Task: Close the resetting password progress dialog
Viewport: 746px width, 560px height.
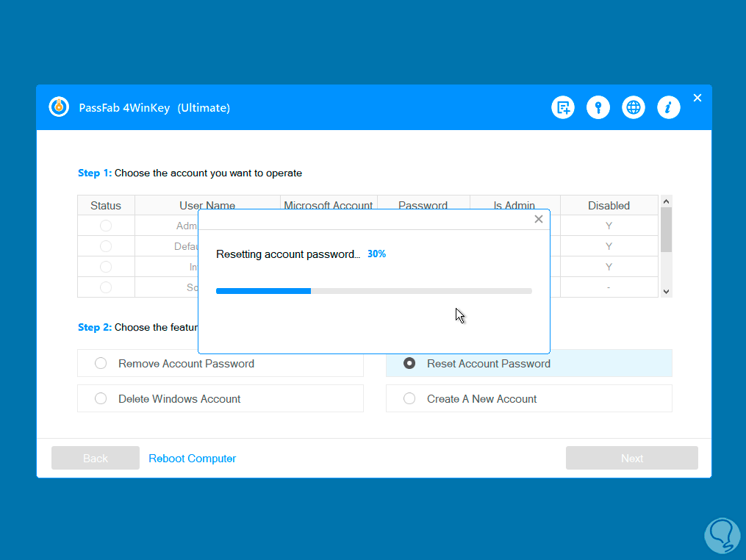Action: 539,219
